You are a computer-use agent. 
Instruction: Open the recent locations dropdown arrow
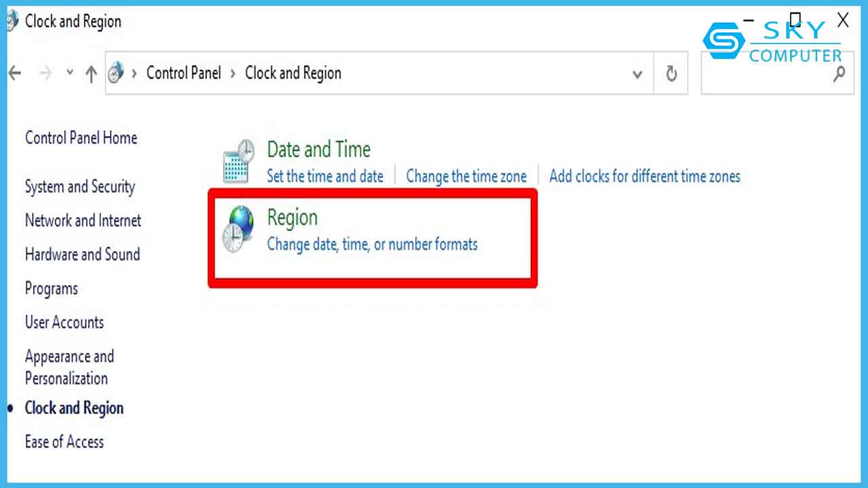(69, 73)
